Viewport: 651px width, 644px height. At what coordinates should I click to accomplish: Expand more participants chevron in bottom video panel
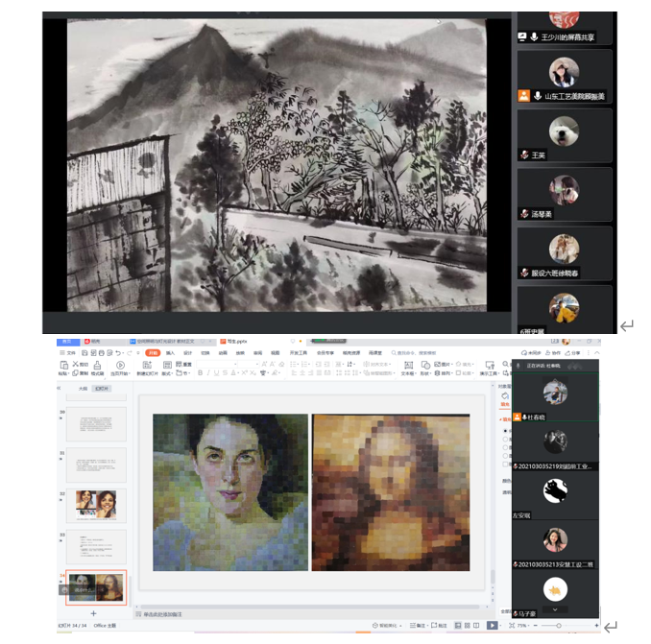pos(555,609)
